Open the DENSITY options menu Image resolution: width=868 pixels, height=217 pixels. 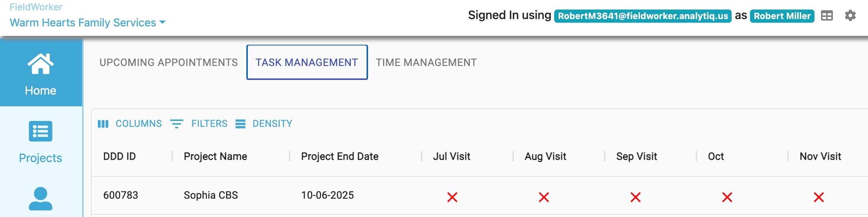pyautogui.click(x=264, y=124)
